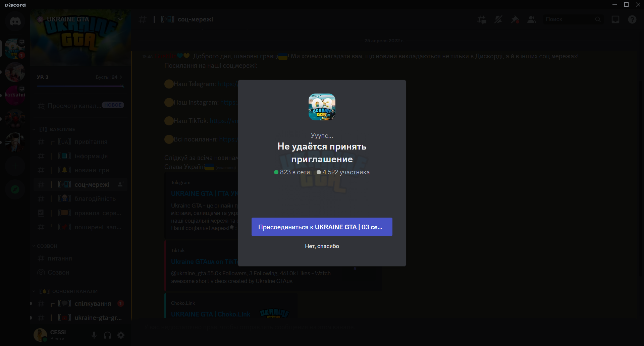Open Наш Telegram link

(x=228, y=84)
